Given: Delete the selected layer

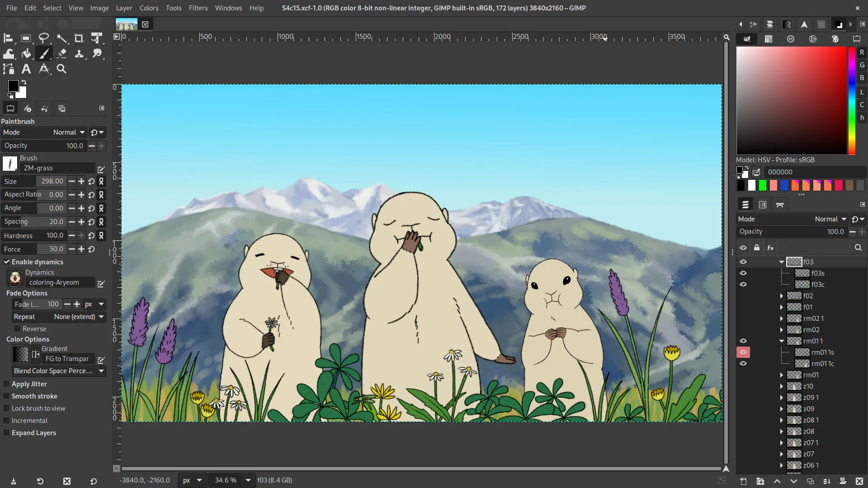Looking at the screenshot, I should [x=859, y=481].
